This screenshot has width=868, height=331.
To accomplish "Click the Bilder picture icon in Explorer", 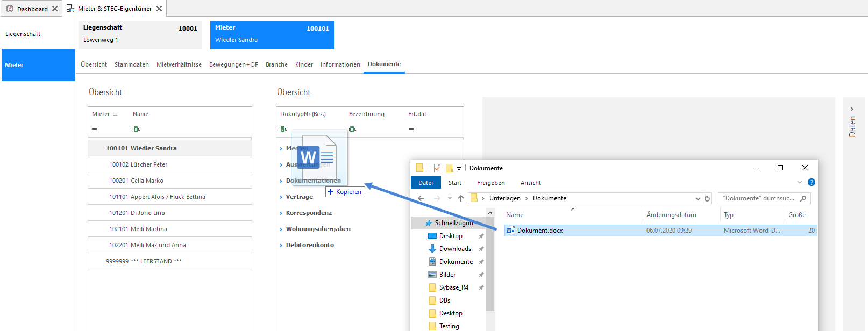I will (x=432, y=275).
